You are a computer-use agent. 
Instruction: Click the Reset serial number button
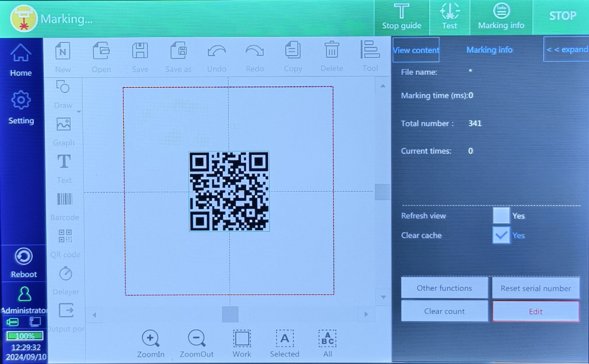click(x=536, y=288)
